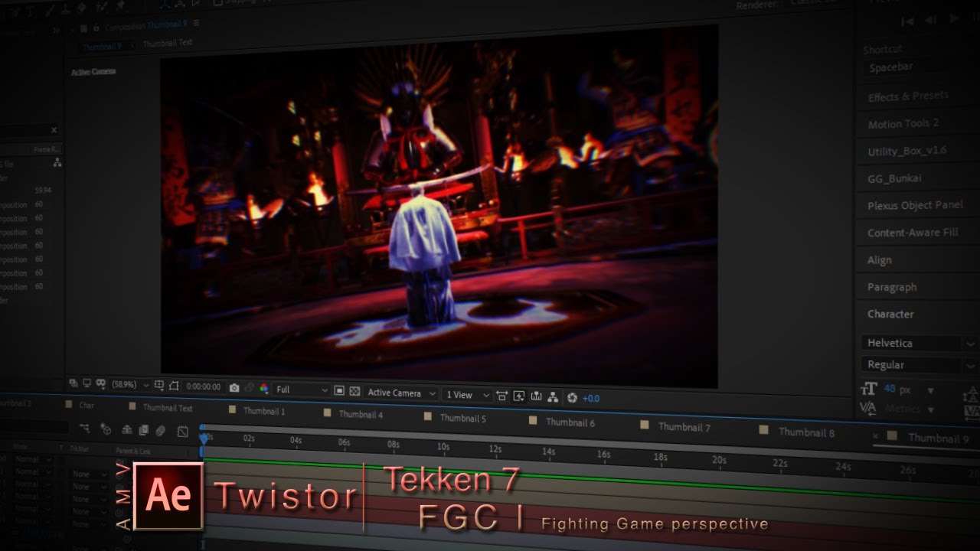Viewport: 980px width, 551px height.
Task: Toggle the mask and shape path visibility icon
Action: [x=174, y=386]
